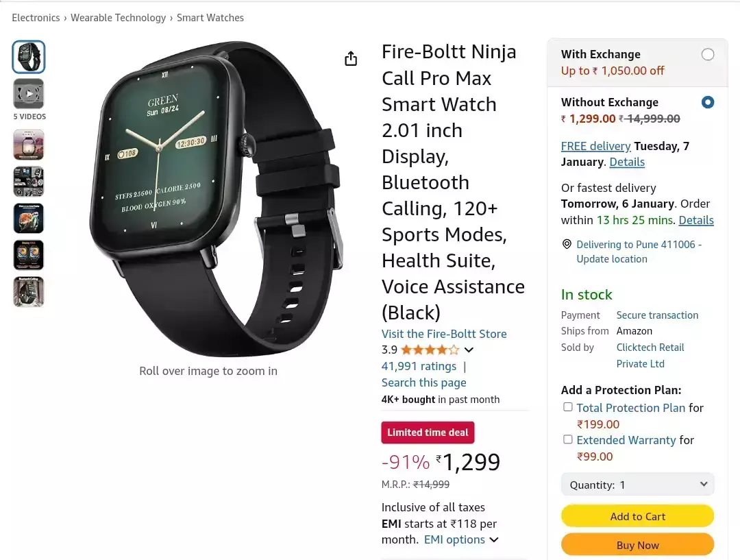The image size is (740, 560).
Task: Open the 41,991 ratings link
Action: point(419,367)
